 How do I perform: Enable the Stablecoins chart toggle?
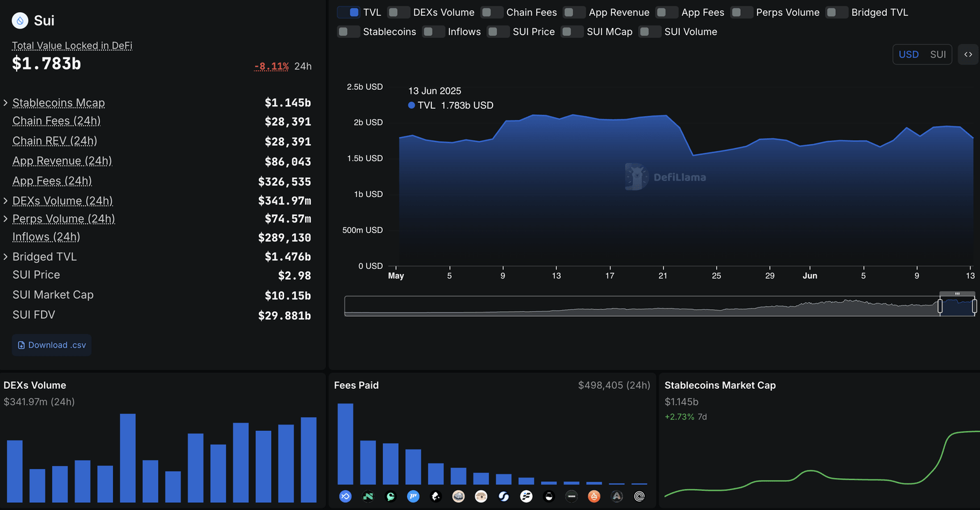click(x=348, y=32)
